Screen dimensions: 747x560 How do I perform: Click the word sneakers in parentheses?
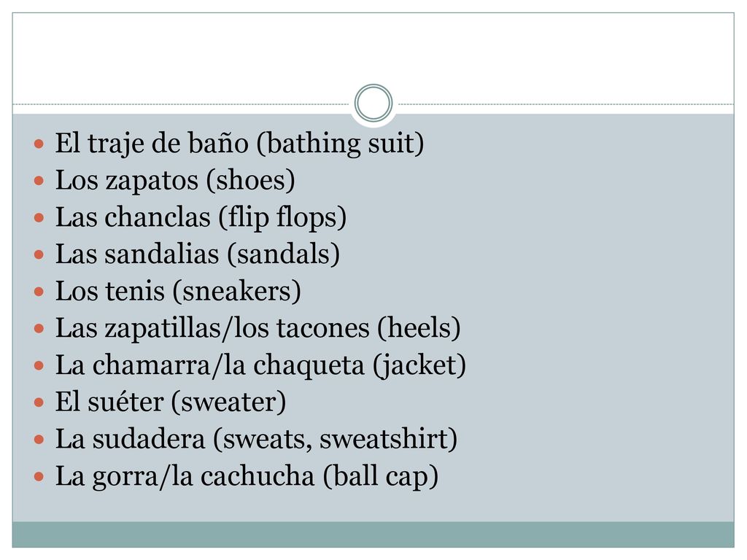click(237, 292)
